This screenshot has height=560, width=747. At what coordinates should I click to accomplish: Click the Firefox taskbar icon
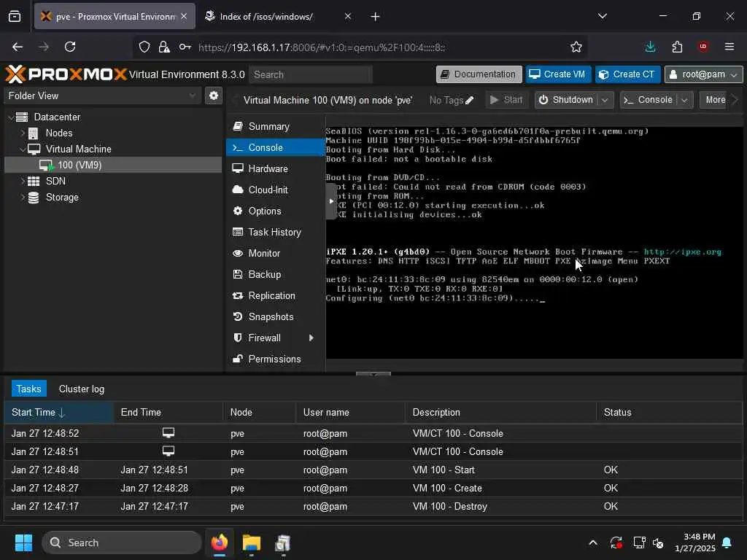219,542
